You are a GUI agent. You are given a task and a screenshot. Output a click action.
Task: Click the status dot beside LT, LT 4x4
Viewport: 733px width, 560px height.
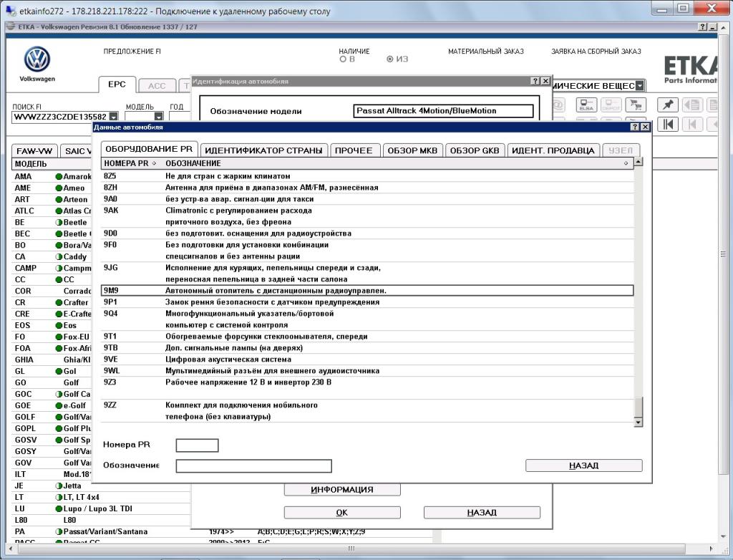(x=59, y=497)
